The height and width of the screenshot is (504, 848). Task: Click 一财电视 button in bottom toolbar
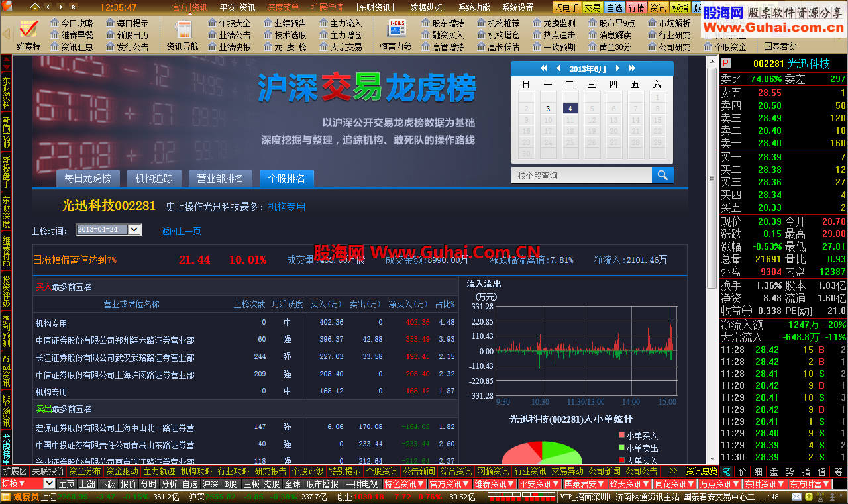click(362, 484)
